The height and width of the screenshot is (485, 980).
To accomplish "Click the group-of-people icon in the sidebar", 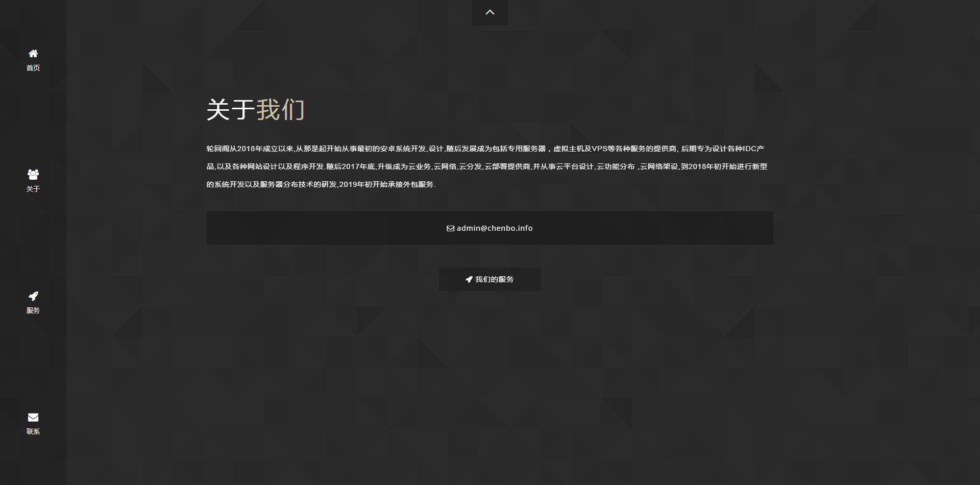I will coord(33,175).
